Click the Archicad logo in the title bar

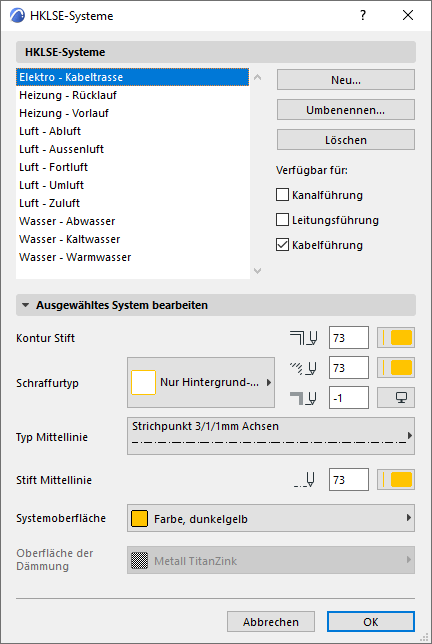tap(17, 16)
